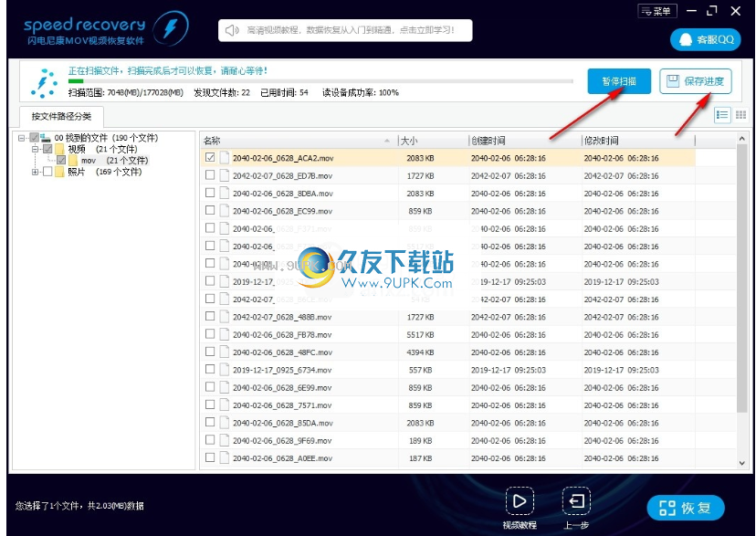
Task: Click file icon of 2040-02-06_0628_7571.mov
Action: [225, 405]
